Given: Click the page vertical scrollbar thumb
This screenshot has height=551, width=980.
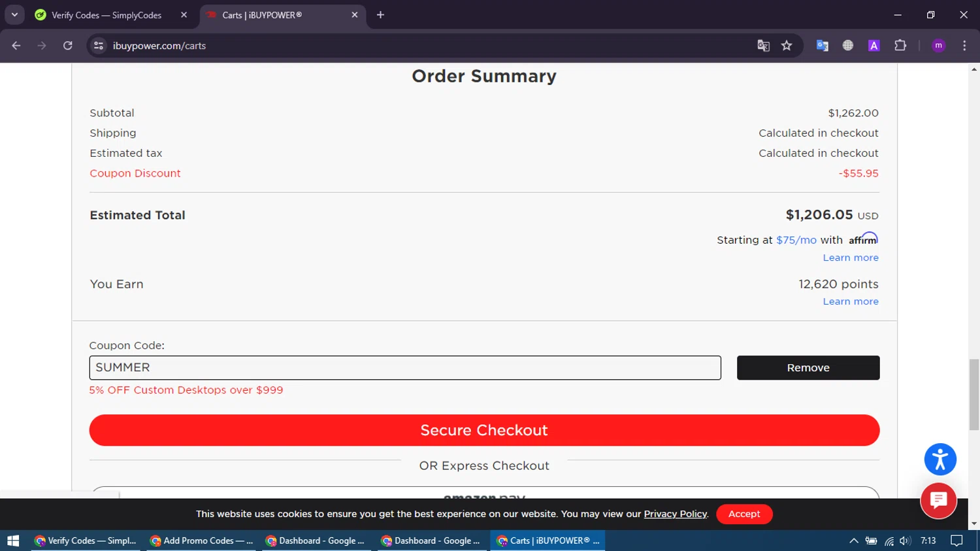Looking at the screenshot, I should (x=974, y=395).
